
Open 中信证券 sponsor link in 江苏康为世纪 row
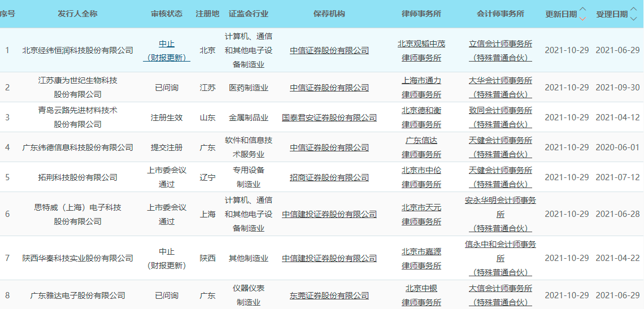click(x=329, y=88)
